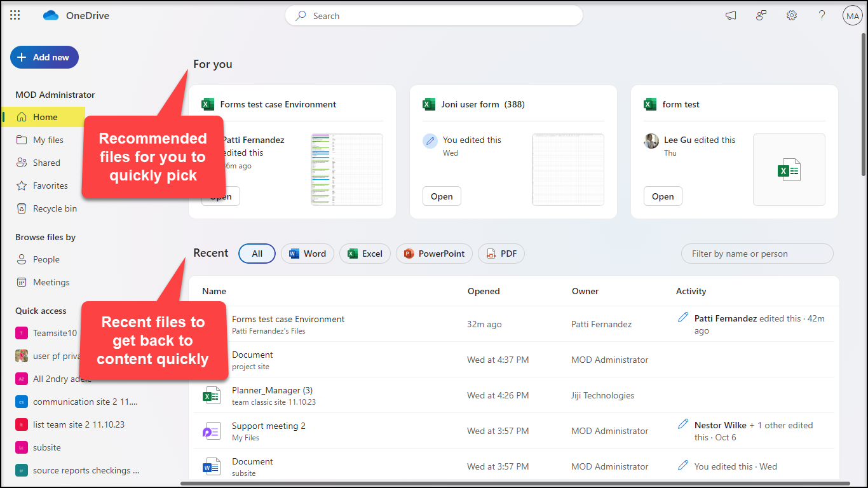Click Open on Joni user form card
Screen dimensions: 868x488
click(442, 196)
